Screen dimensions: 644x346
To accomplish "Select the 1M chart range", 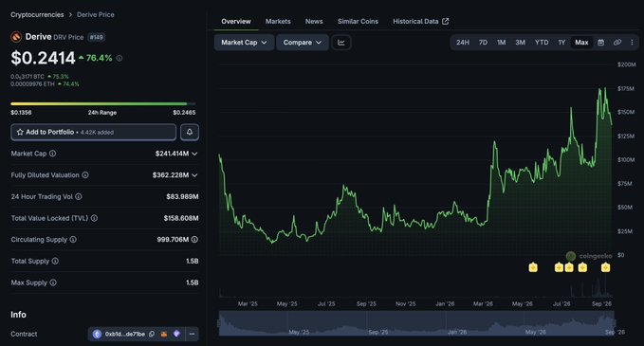I will pos(501,43).
